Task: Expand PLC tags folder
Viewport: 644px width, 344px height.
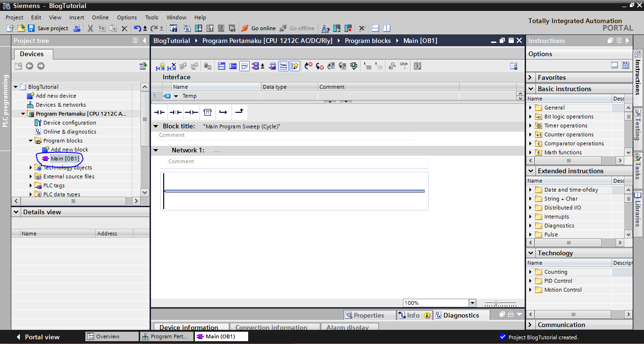Action: click(31, 185)
